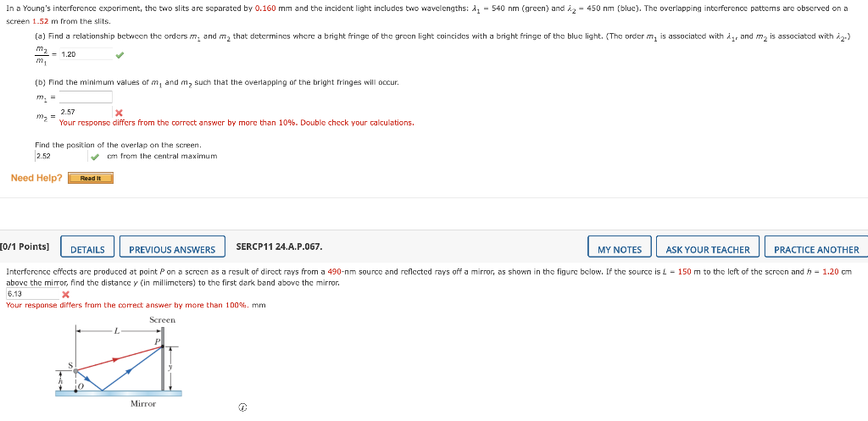Click the 'differs by more than 100%' message
This screenshot has width=868, height=421.
(127, 305)
